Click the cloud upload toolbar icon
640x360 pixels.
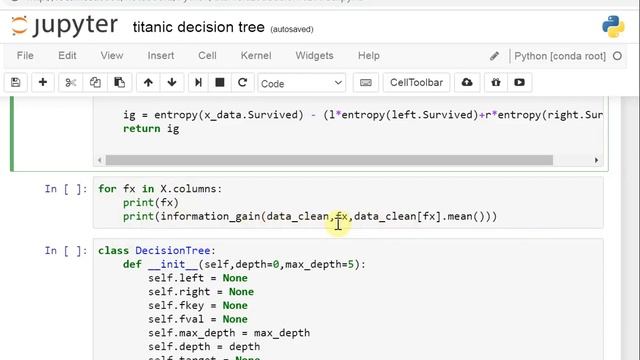(x=467, y=82)
